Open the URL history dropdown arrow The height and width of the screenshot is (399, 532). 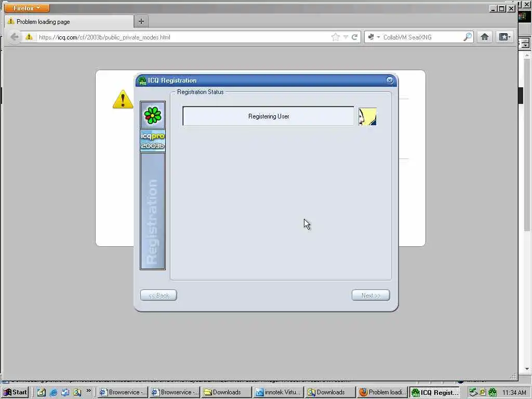tap(345, 37)
